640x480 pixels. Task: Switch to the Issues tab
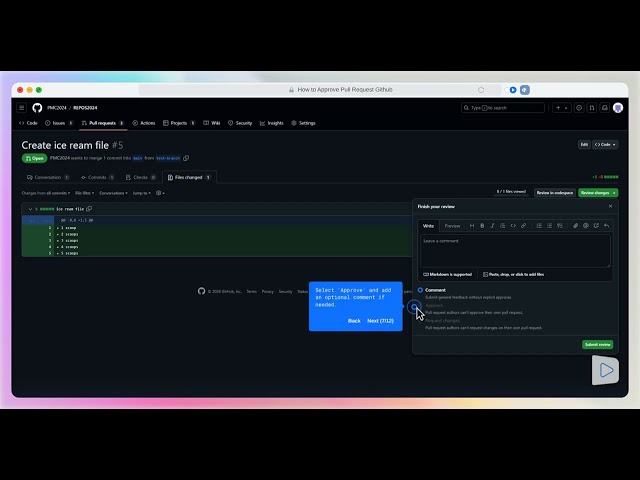point(59,123)
